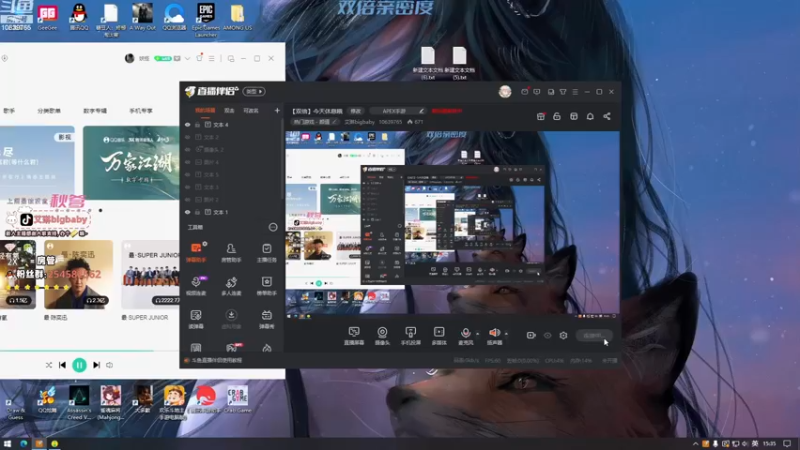
Task: Open the 数字专辑 tab in QQ Music
Action: (x=95, y=111)
